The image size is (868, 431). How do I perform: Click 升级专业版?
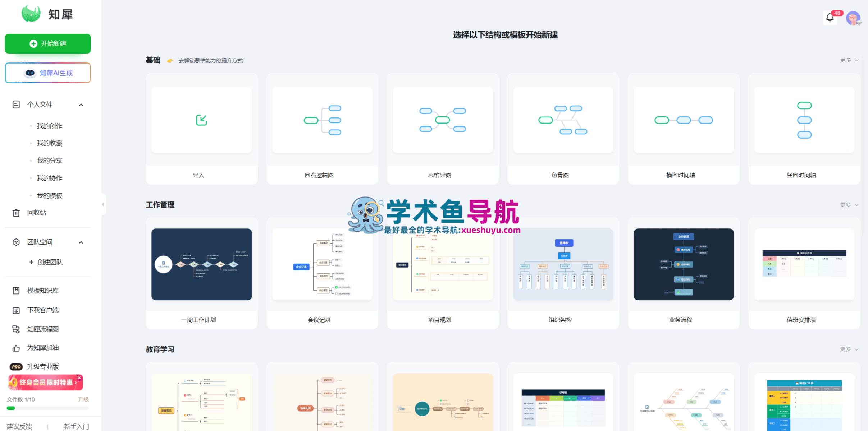coord(43,367)
